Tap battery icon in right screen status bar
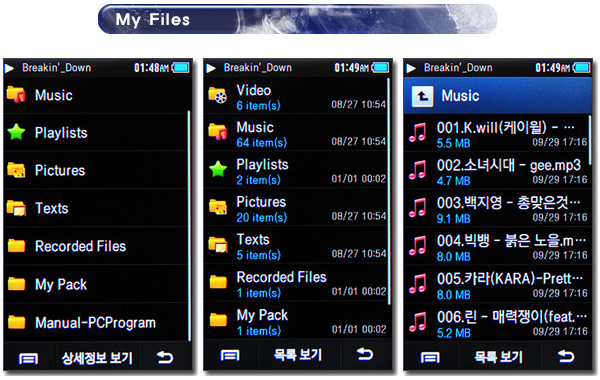The height and width of the screenshot is (380, 600). [582, 68]
